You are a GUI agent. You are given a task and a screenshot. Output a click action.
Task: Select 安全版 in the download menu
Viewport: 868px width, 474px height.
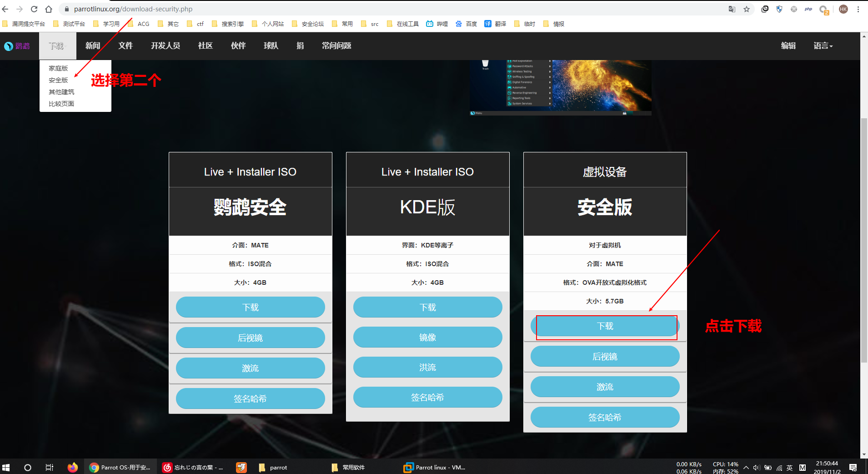pos(58,80)
